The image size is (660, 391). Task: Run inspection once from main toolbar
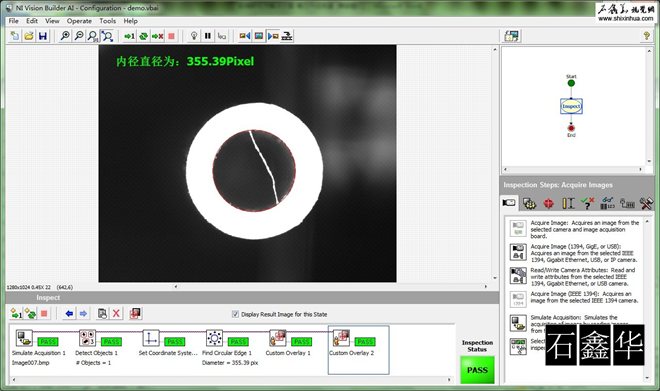[129, 36]
